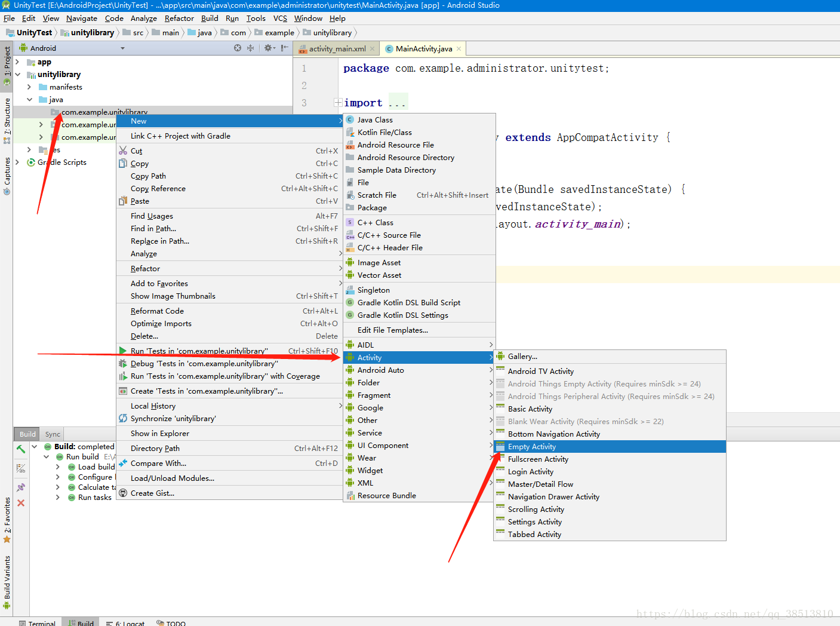The width and height of the screenshot is (840, 626).
Task: Click the Build Variants Android icon at sidebar bottom
Action: click(7, 605)
